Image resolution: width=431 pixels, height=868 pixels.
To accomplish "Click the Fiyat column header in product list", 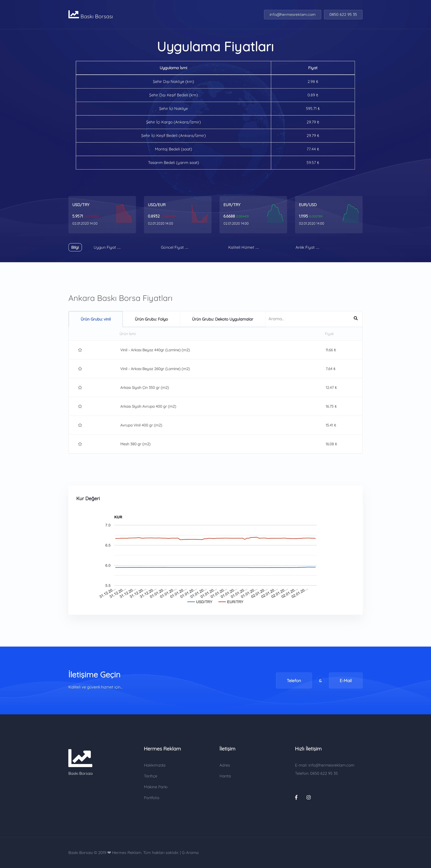I will [x=329, y=334].
